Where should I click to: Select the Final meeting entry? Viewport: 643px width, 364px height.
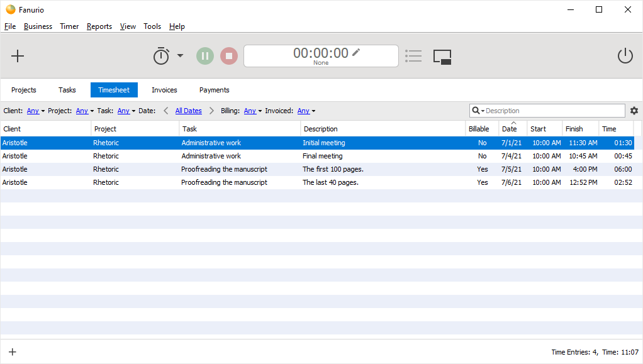(317, 156)
